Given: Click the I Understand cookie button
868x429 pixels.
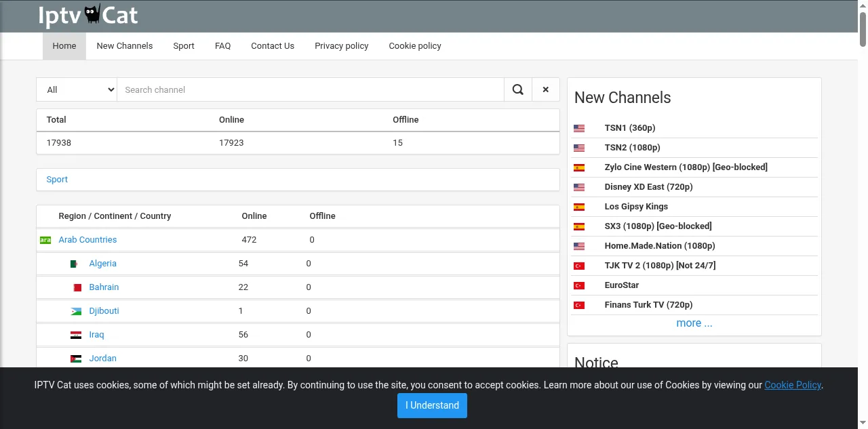Looking at the screenshot, I should [x=432, y=405].
